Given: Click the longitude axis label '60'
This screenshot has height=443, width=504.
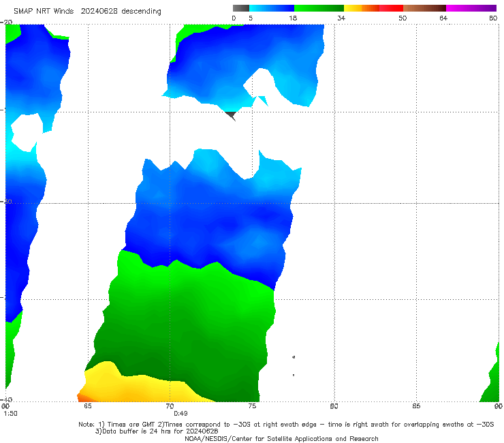Looking at the screenshot, I should pos(5,406).
